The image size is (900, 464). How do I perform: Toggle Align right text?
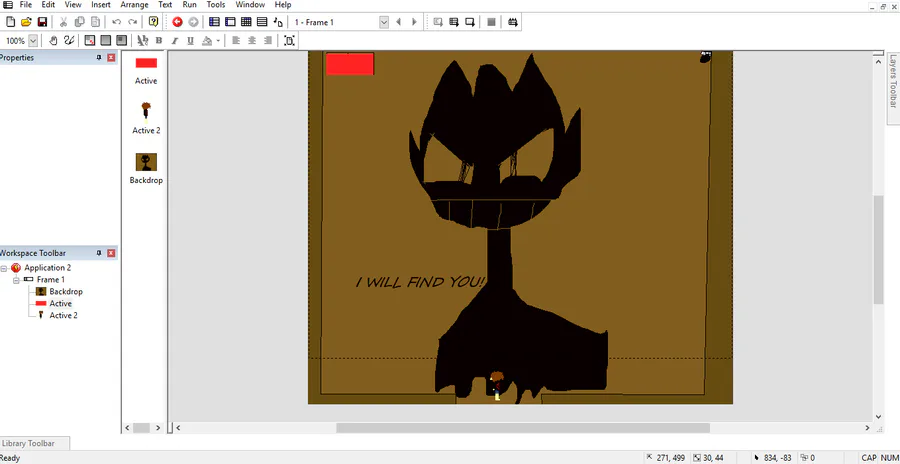pos(268,40)
